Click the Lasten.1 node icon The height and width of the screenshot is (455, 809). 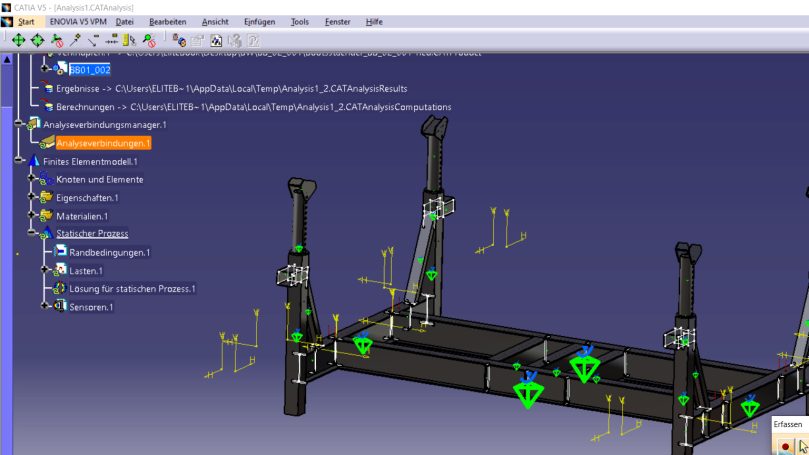59,270
